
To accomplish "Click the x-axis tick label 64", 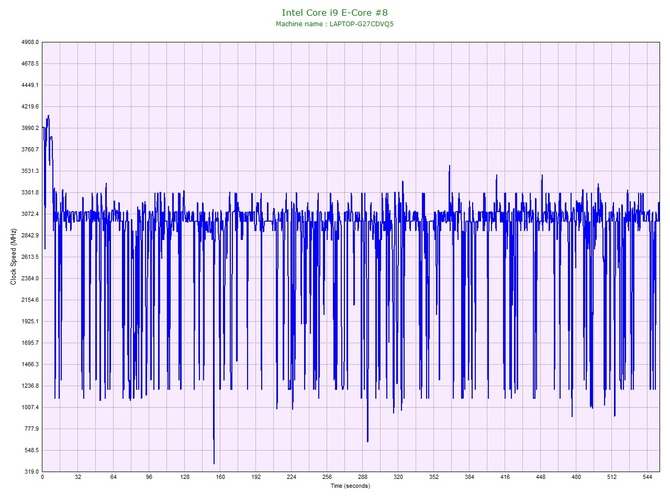I will click(x=113, y=477).
